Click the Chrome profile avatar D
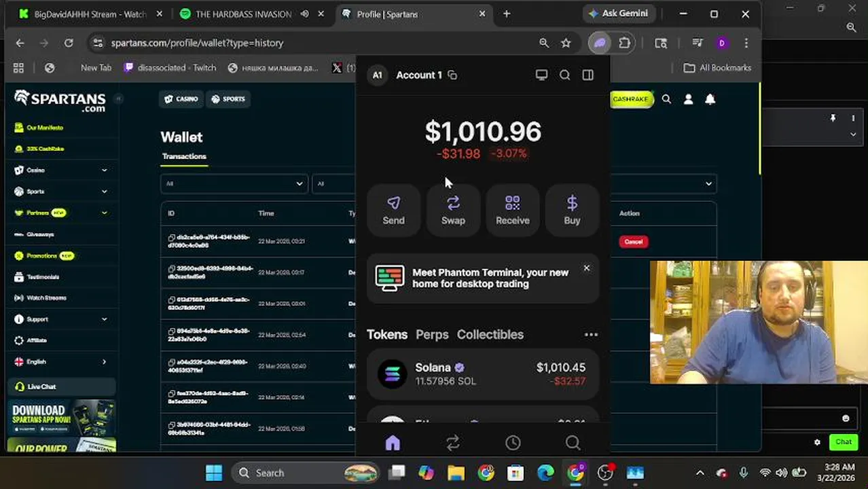 coord(721,43)
